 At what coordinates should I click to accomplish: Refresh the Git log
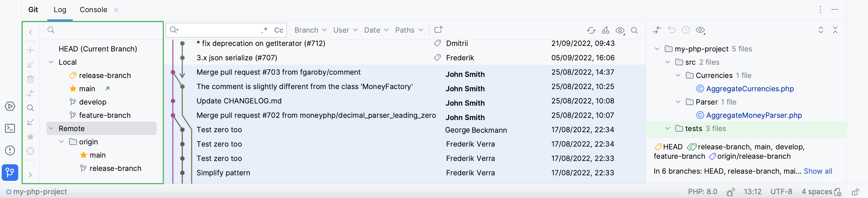pyautogui.click(x=591, y=30)
